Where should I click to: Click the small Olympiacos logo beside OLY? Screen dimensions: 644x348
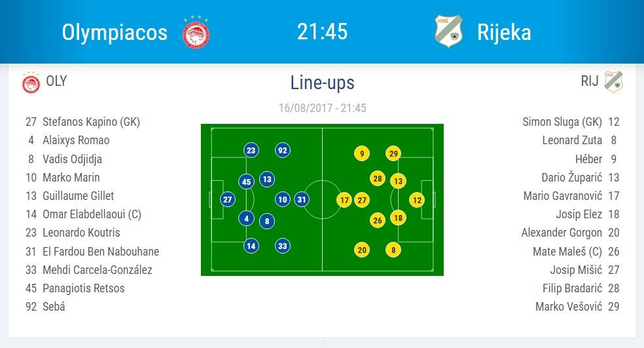tap(31, 83)
